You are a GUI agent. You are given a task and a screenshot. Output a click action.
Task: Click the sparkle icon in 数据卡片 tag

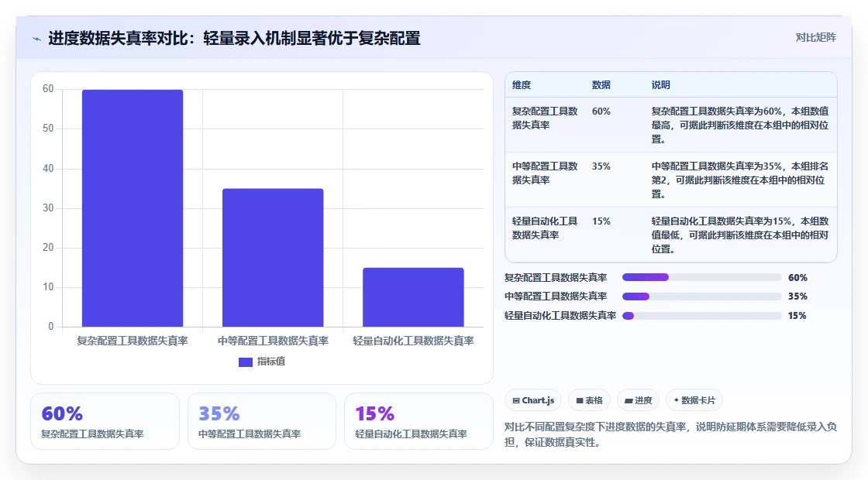pos(676,399)
